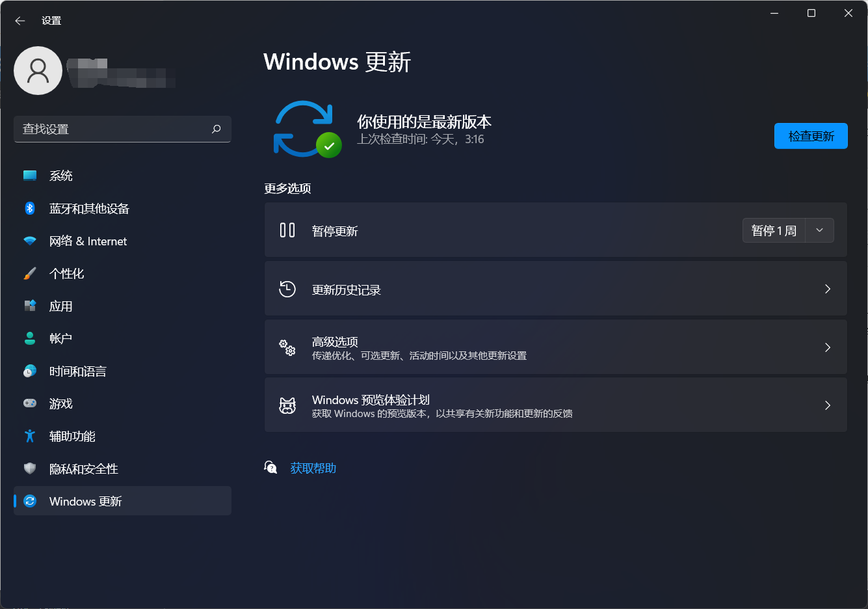Click the 个性化 paintbrush icon

30,273
